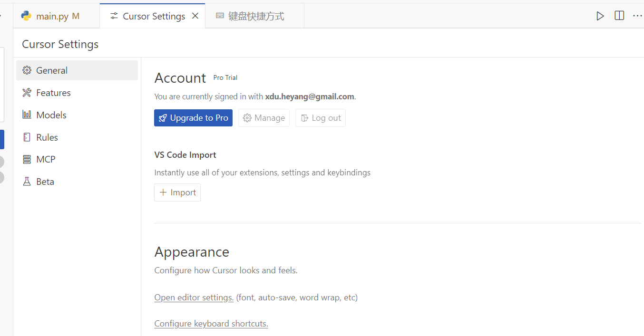Run the Python file with play icon
The image size is (644, 336).
pos(600,16)
